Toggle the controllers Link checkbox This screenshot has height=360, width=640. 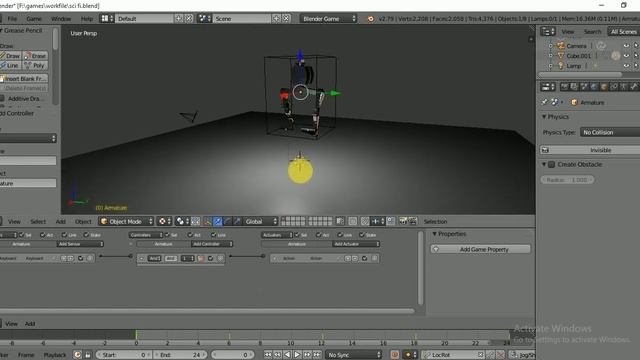pos(213,235)
